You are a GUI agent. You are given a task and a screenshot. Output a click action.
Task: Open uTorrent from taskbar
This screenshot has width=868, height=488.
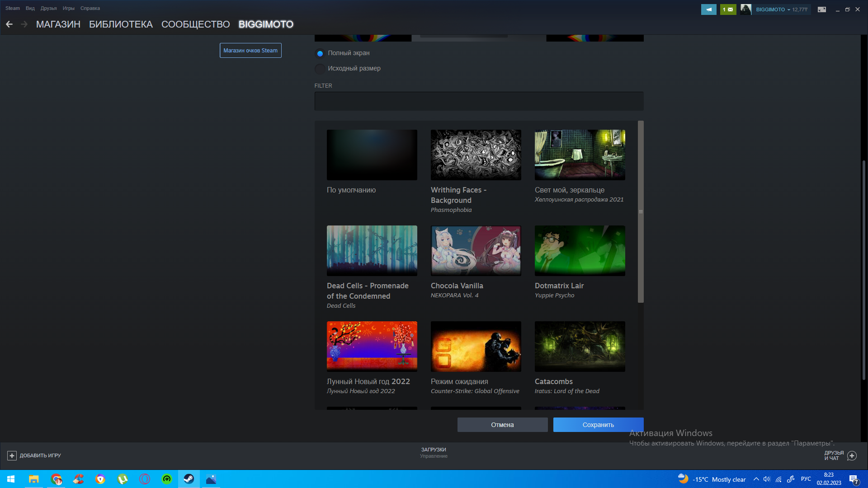tap(123, 479)
